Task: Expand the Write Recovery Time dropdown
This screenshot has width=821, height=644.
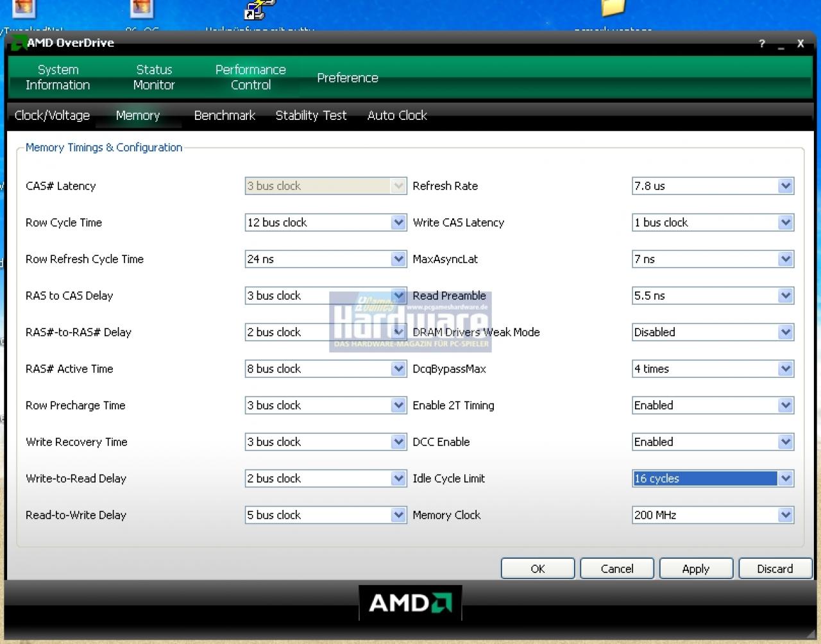Action: coord(326,442)
